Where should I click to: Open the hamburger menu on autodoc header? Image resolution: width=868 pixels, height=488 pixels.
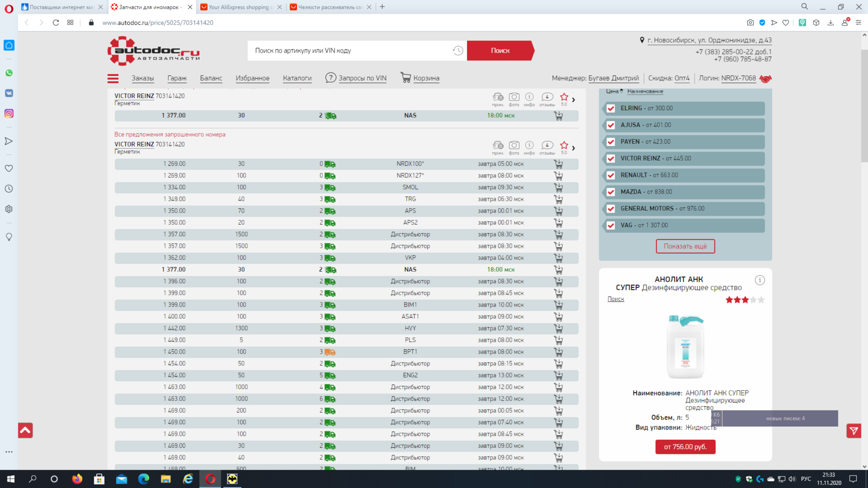point(113,79)
